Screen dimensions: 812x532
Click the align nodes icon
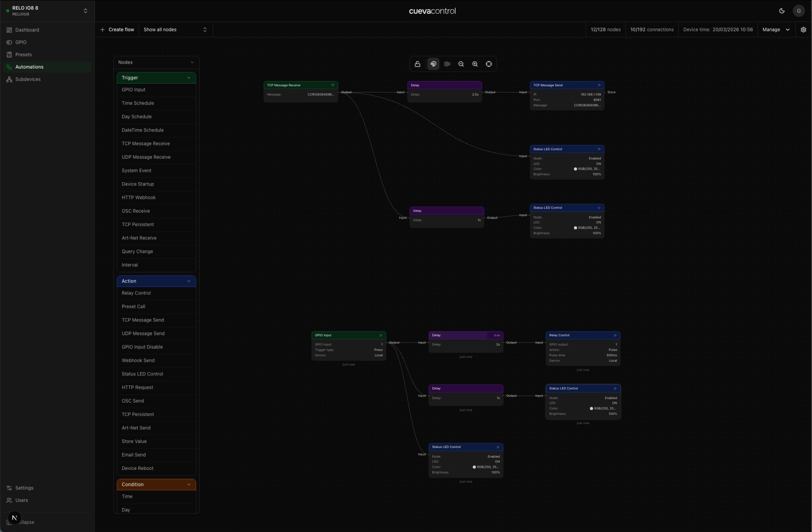click(447, 64)
